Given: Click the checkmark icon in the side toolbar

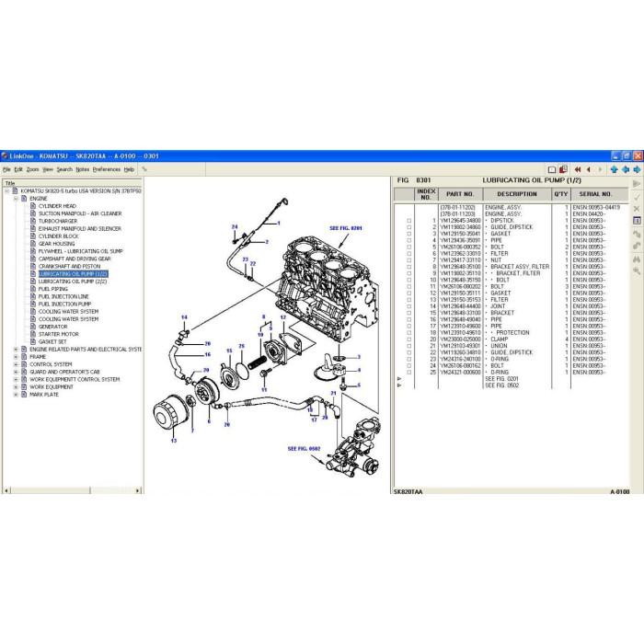Looking at the screenshot, I should (x=637, y=197).
